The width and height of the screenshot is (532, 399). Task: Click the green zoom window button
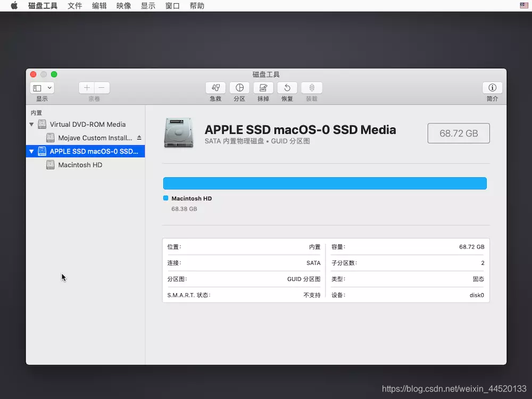[x=54, y=74]
